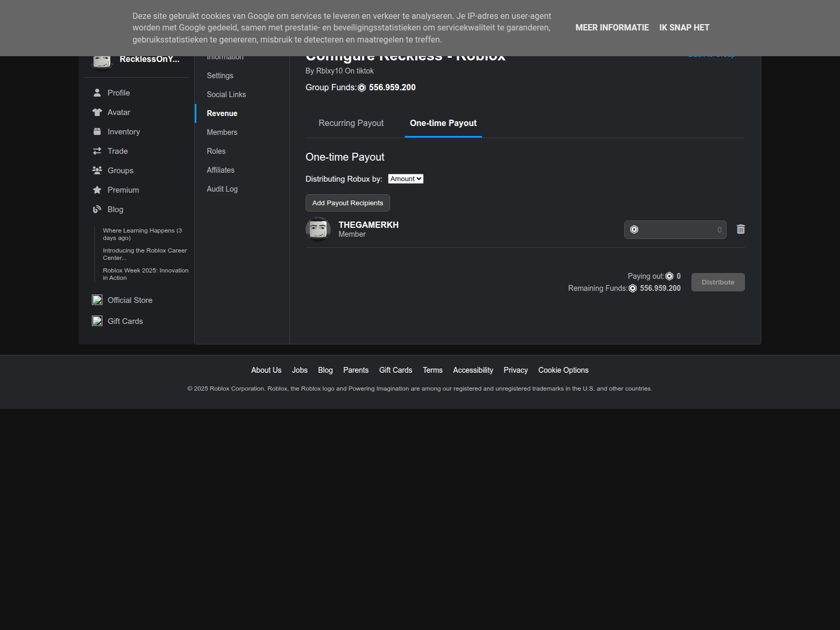Click the Trade arrows icon
The height and width of the screenshot is (630, 840).
(97, 151)
